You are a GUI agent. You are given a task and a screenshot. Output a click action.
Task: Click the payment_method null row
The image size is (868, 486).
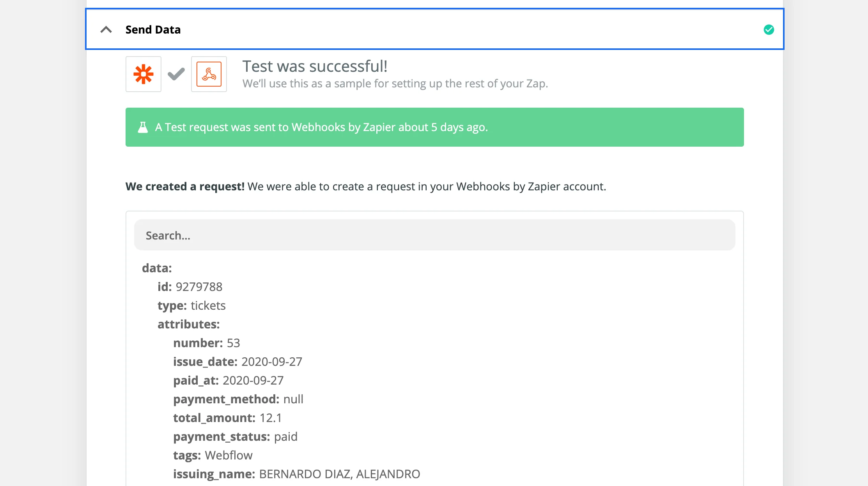pyautogui.click(x=238, y=399)
